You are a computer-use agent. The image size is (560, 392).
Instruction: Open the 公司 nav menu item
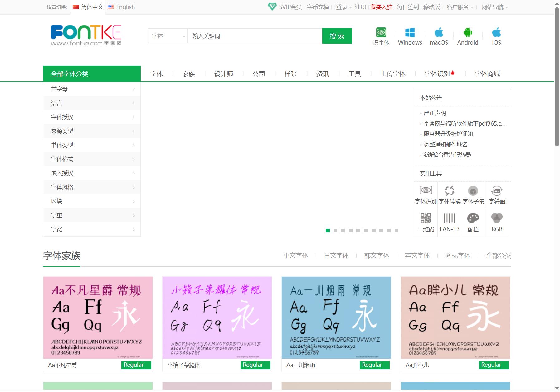point(259,74)
